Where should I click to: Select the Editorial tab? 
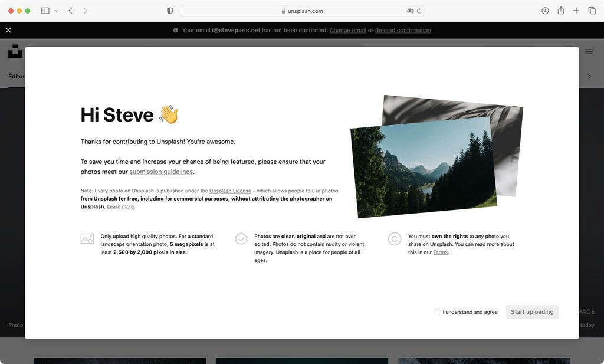pyautogui.click(x=18, y=76)
